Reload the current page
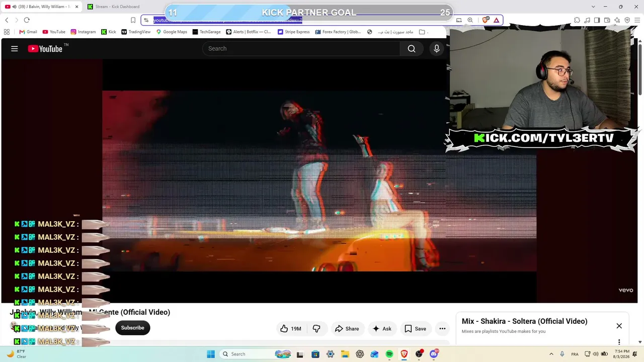 tap(27, 20)
